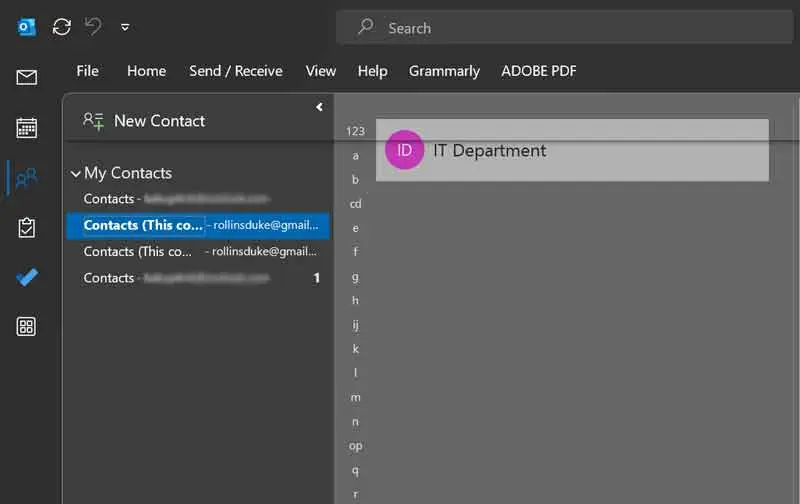Open the IT Department contact card
The image size is (800, 504).
click(572, 150)
